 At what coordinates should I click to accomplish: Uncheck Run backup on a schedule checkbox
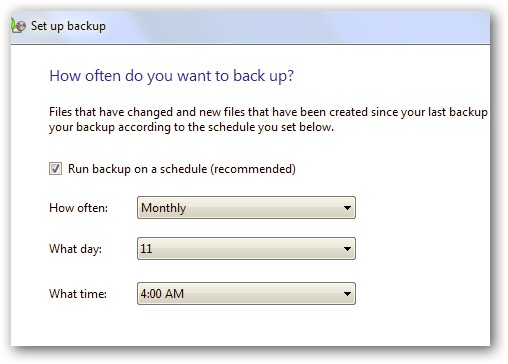(x=55, y=169)
